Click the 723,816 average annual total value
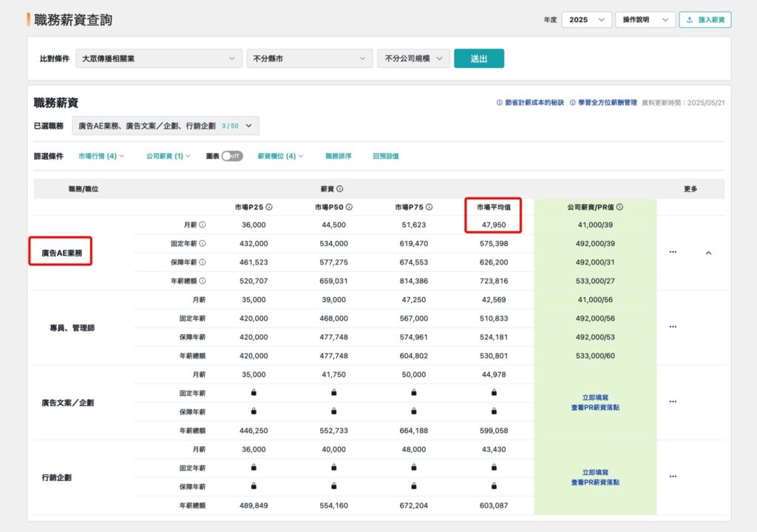 point(493,281)
